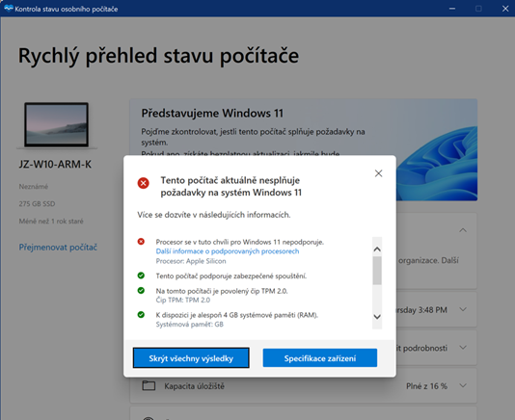This screenshot has height=420, width=515.
Task: Expand the podrobnosti section chevron
Action: 463,347
